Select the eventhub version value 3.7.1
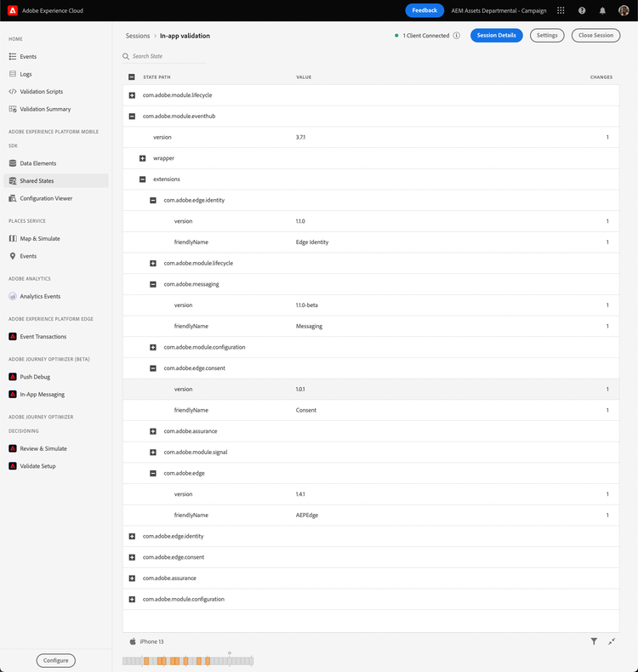 300,137
